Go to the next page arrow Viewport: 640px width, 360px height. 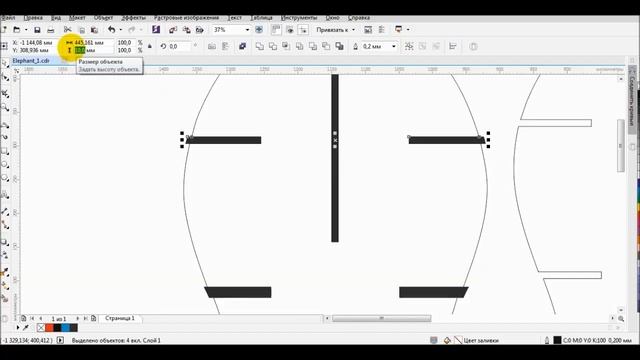78,318
